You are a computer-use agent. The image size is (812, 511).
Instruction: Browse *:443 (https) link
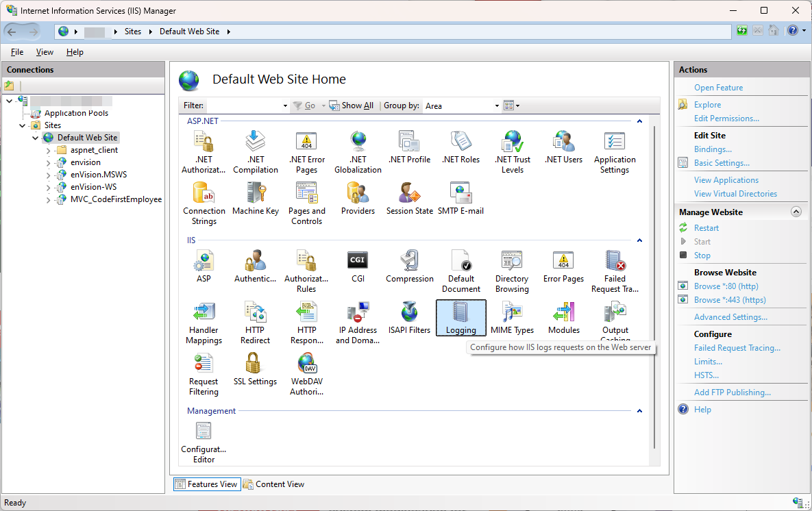(730, 300)
